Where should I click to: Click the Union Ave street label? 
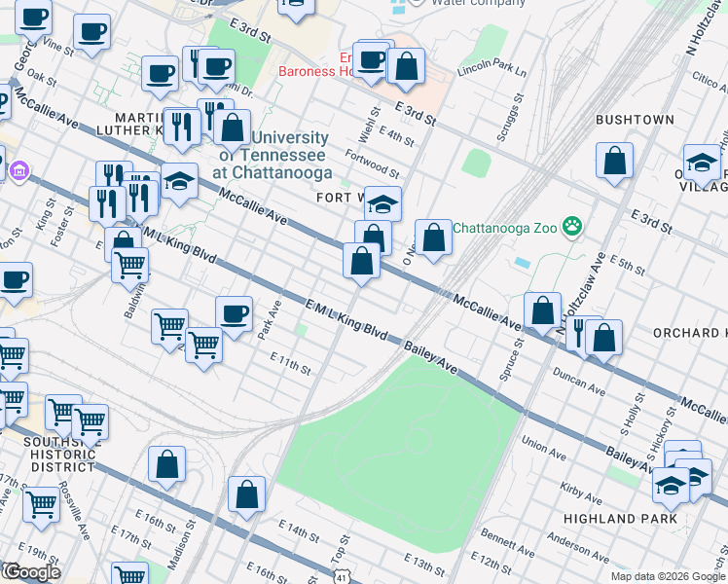pos(544,448)
